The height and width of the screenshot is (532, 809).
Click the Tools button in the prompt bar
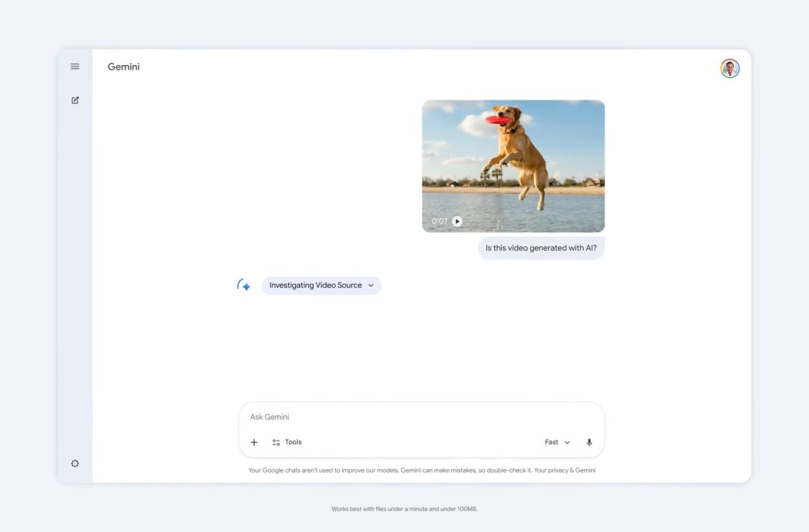click(x=287, y=442)
